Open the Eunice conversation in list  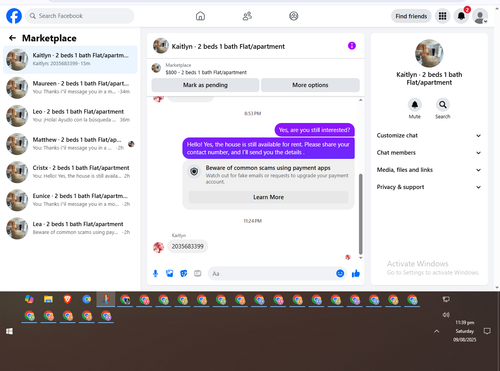click(70, 200)
